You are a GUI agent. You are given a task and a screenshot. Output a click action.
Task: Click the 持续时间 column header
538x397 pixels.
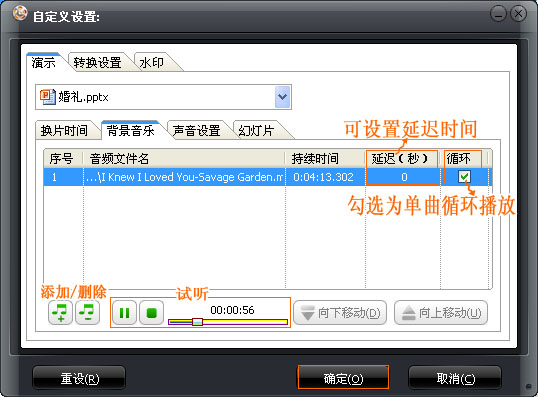[325, 159]
